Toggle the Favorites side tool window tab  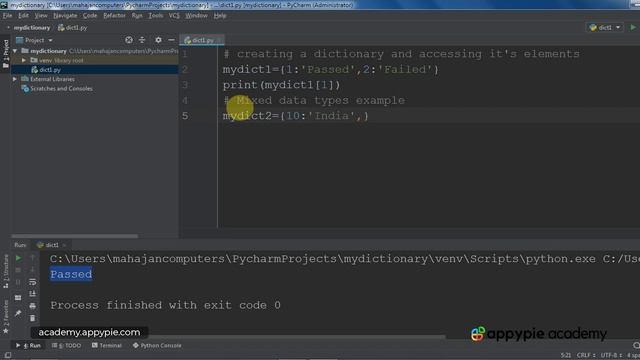(6, 317)
